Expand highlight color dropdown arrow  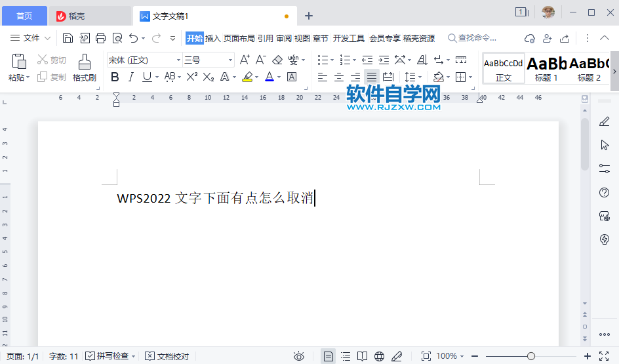257,77
